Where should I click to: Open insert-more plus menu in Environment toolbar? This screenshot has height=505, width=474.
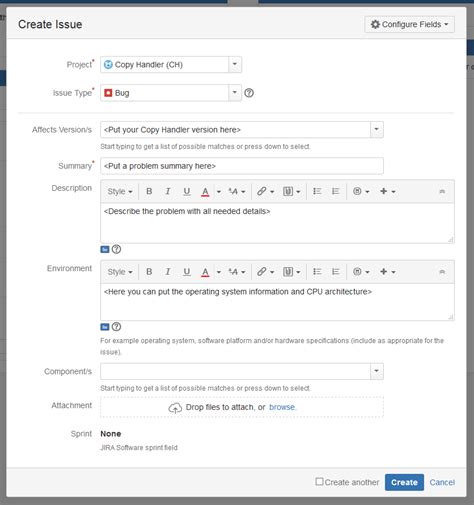coord(387,272)
